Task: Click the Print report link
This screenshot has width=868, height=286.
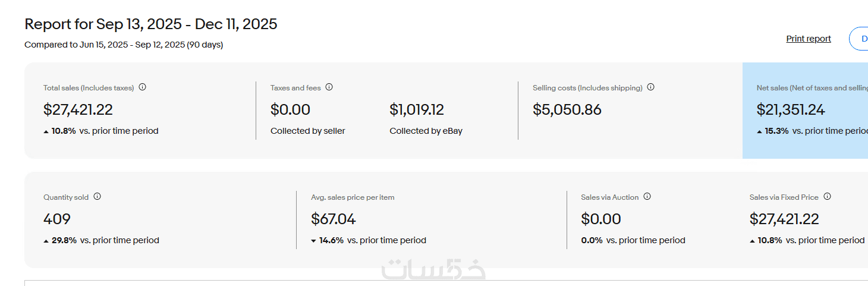Action: (808, 39)
